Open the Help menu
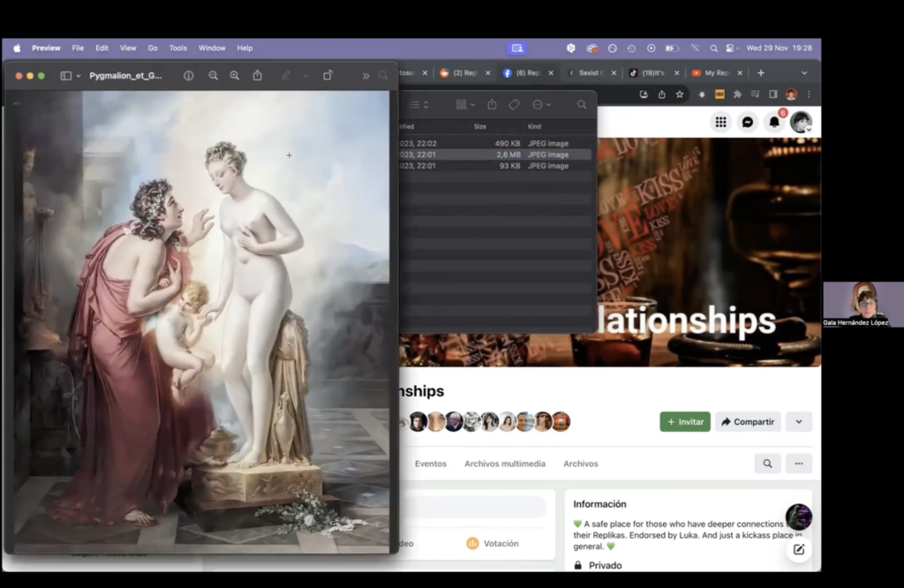Screen dimensions: 904x588 (245, 49)
